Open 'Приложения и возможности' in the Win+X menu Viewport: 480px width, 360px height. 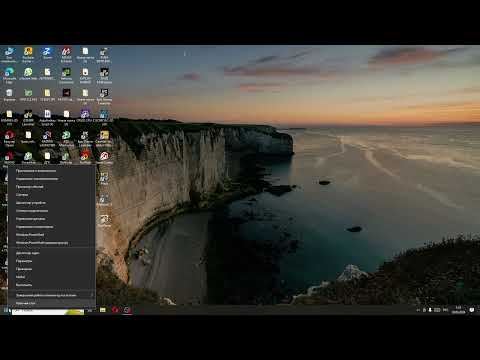52,171
